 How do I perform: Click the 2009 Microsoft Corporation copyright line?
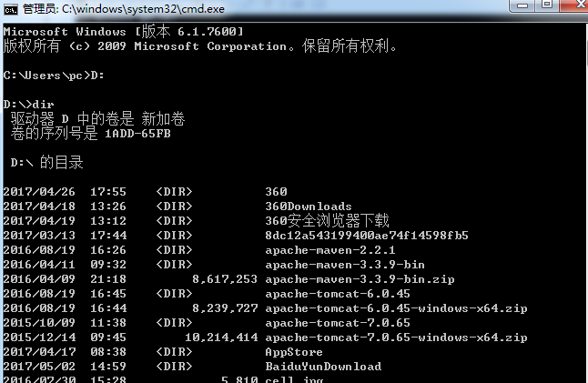pos(199,46)
